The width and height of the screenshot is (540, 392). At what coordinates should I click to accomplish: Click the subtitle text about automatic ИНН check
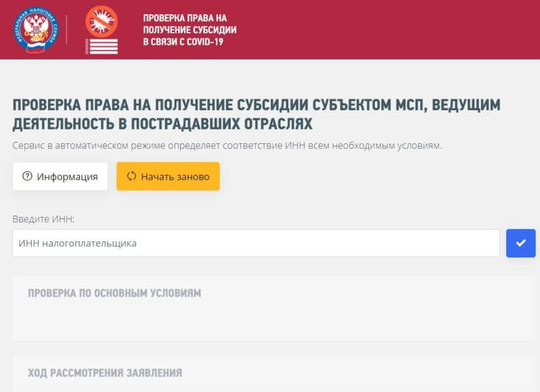coord(227,146)
